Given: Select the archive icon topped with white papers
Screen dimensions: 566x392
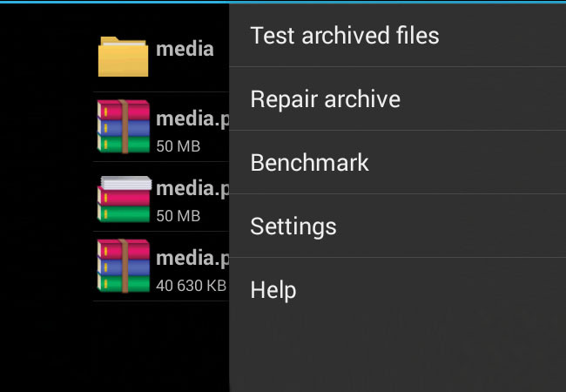Looking at the screenshot, I should pos(125,199).
